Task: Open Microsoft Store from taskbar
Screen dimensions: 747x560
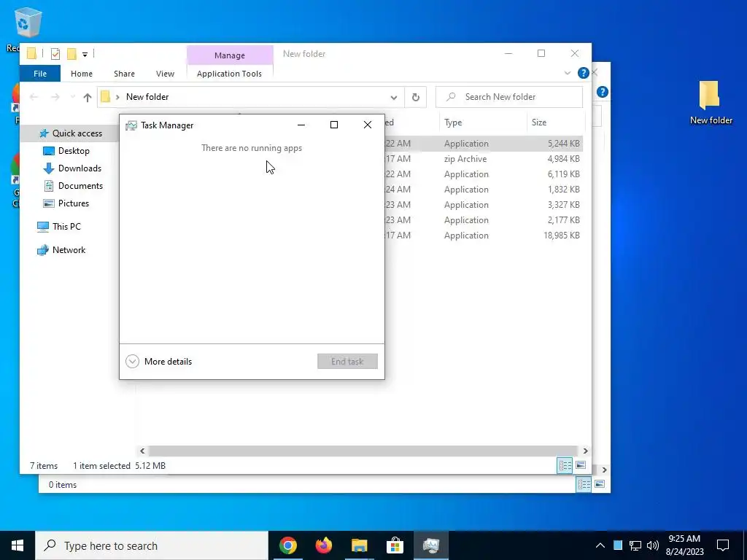Action: coord(395,545)
